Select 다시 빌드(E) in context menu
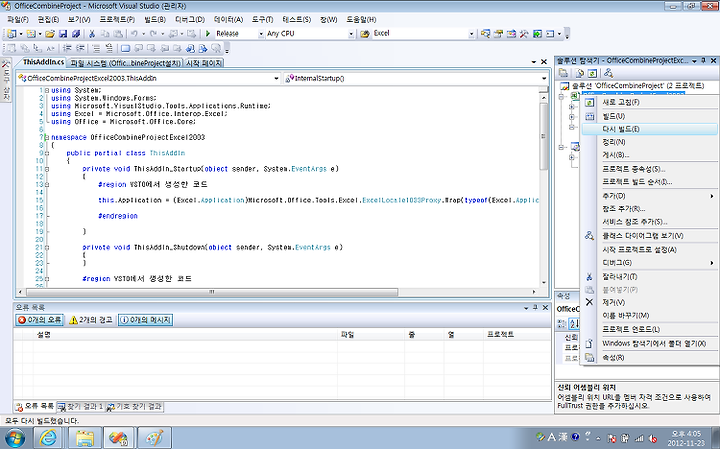This screenshot has height=449, width=720. (x=649, y=129)
